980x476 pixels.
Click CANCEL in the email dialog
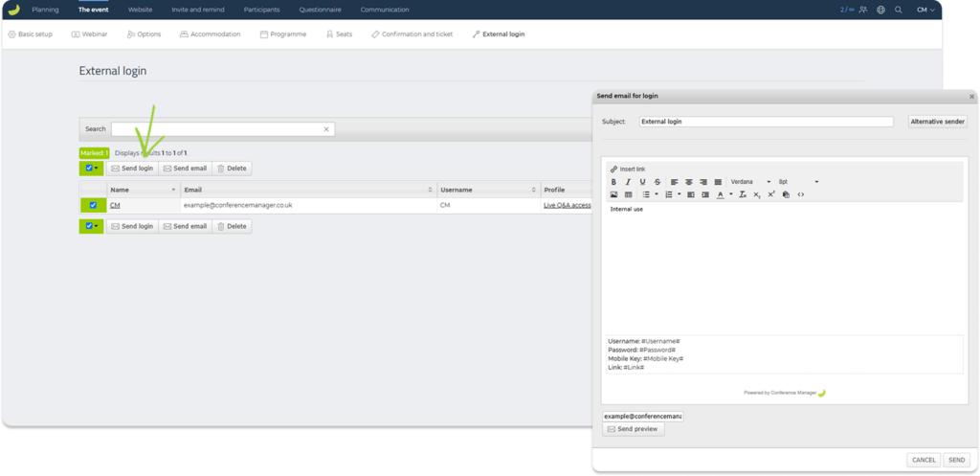tap(924, 460)
